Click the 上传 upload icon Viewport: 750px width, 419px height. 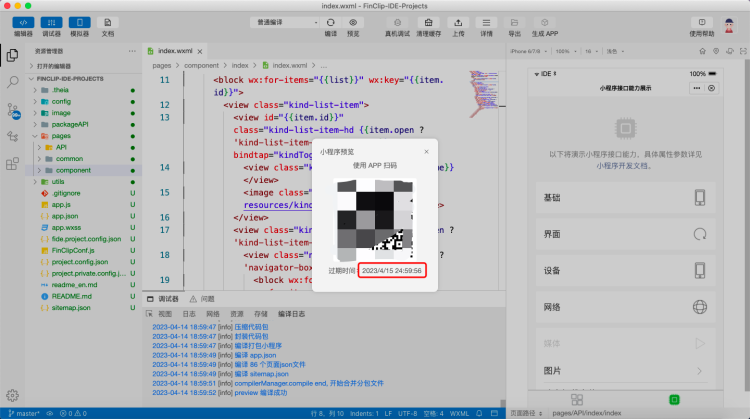458,22
